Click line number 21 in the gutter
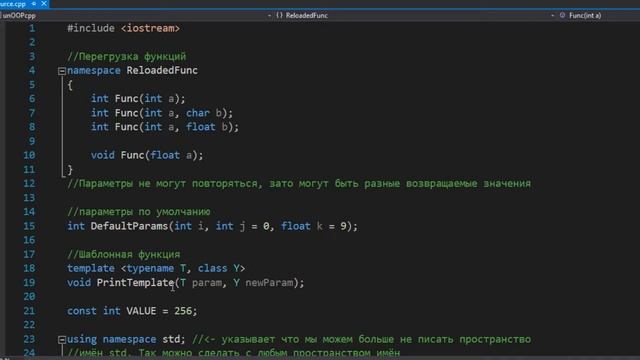The height and width of the screenshot is (360, 640). click(x=29, y=311)
